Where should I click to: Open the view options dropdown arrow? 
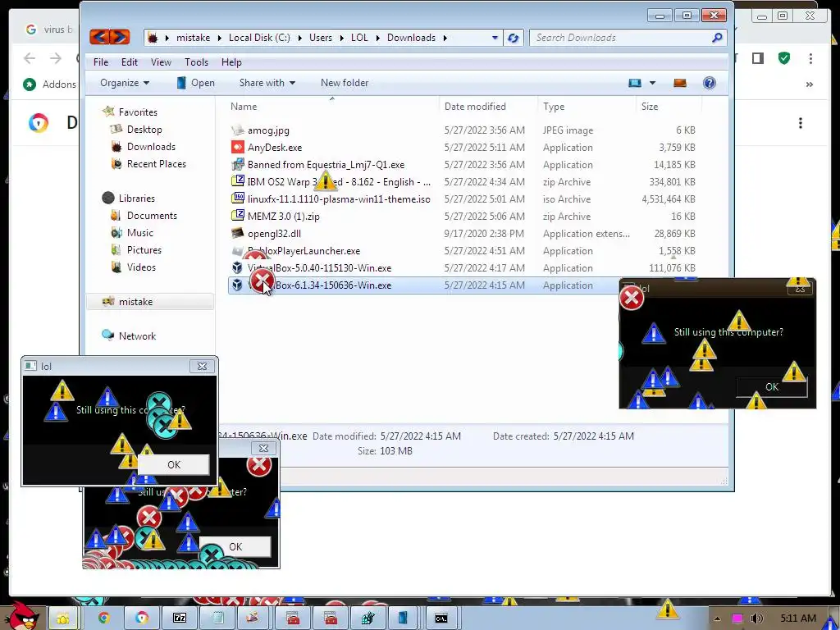pos(652,83)
